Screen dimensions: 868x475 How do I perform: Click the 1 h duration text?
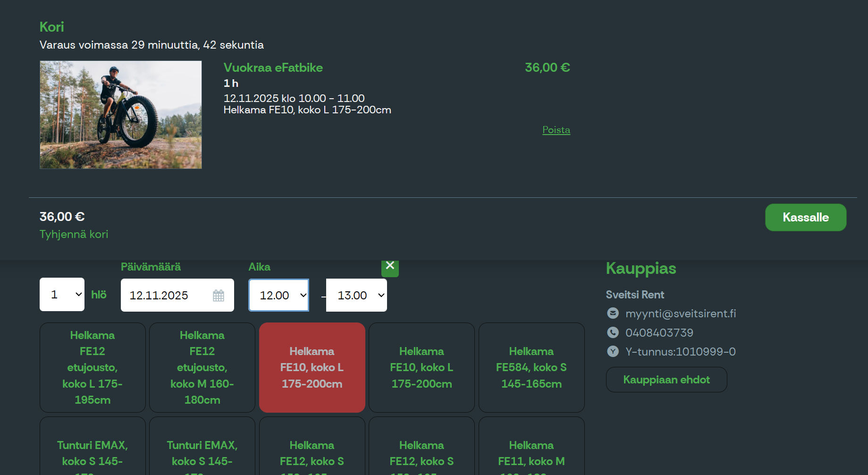[x=231, y=83]
